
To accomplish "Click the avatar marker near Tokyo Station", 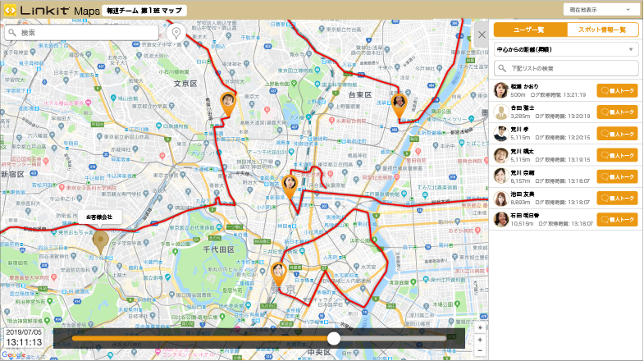I will click(279, 272).
